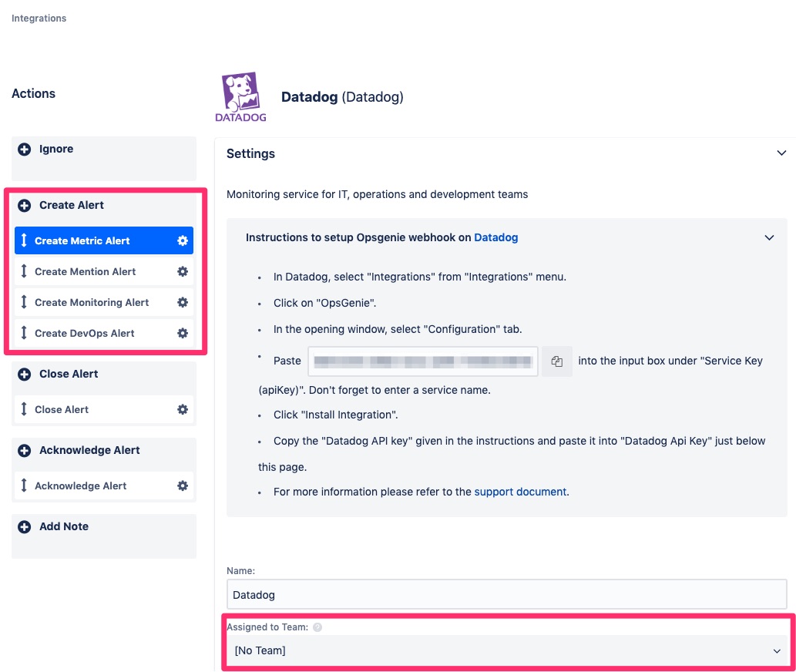Open gear settings for Create DevOps Alert
The image size is (796, 672).
pos(183,334)
